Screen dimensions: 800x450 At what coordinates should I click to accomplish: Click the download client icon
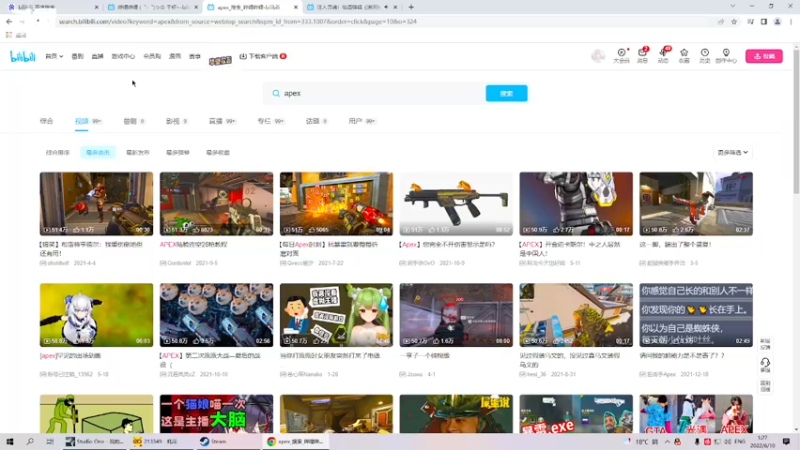pos(243,56)
